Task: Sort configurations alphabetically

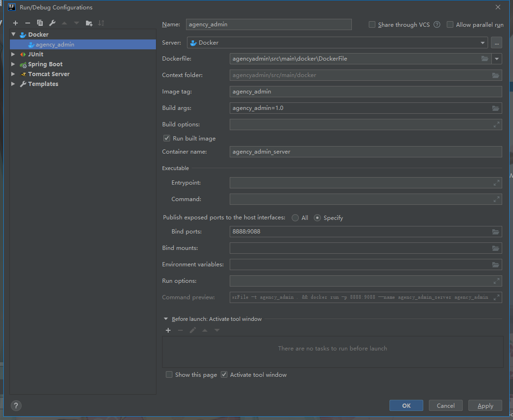Action: point(101,23)
